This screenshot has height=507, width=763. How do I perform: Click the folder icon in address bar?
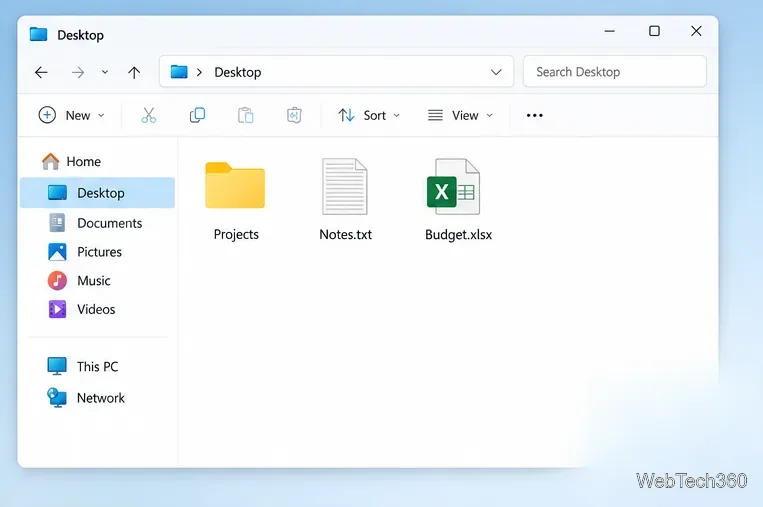(179, 72)
